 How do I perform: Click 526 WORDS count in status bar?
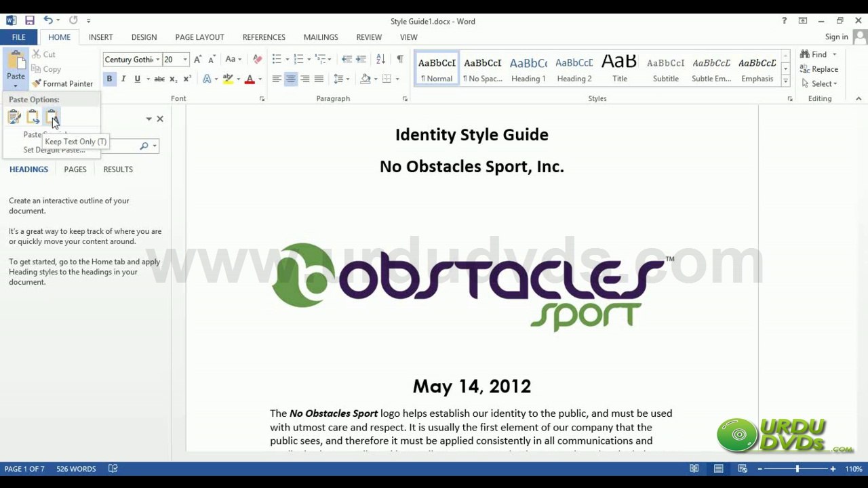pos(76,468)
